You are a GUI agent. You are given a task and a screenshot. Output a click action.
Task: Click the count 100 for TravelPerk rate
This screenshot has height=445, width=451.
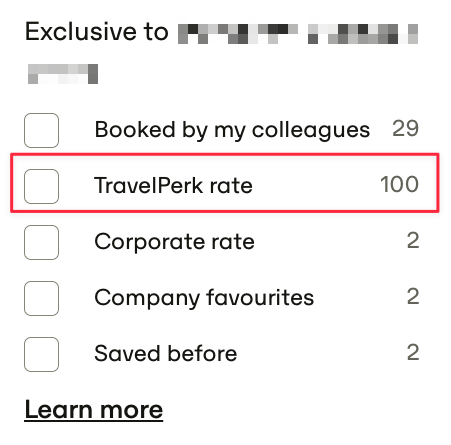coord(399,184)
